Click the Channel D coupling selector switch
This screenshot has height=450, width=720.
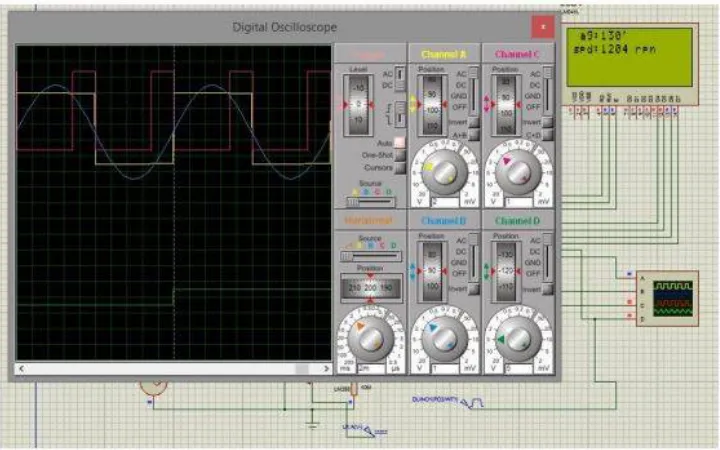547,257
